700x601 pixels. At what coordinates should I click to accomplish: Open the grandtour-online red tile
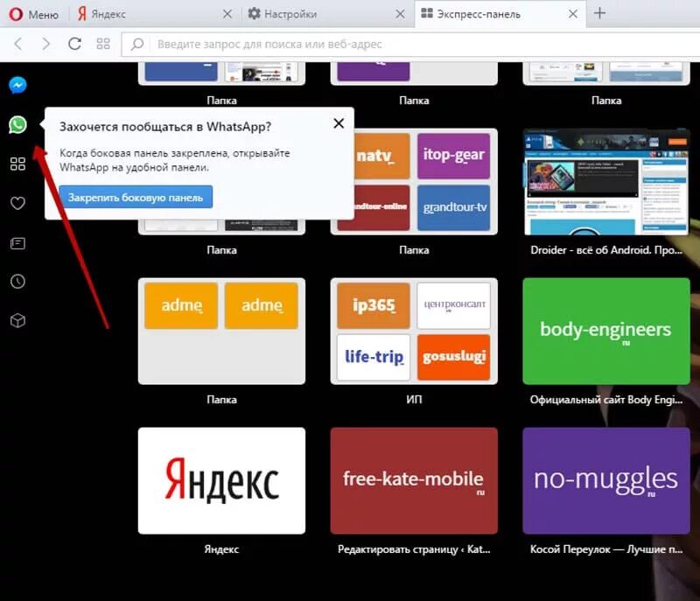pos(381,207)
